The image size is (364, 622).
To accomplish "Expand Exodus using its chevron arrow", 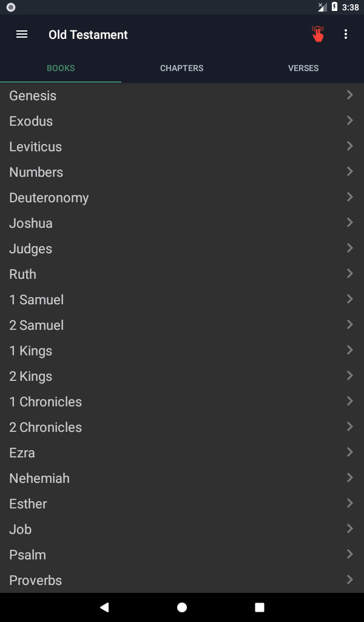I will (x=349, y=120).
